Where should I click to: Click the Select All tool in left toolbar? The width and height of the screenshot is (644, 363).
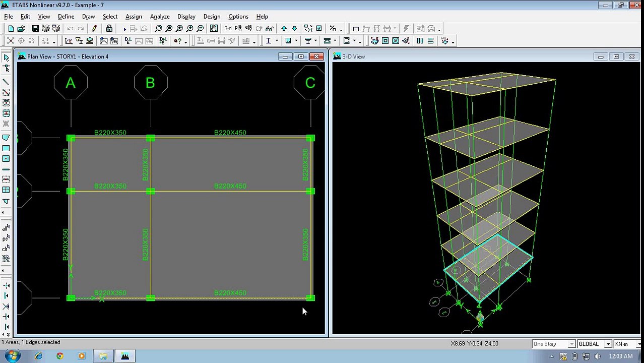[6, 228]
